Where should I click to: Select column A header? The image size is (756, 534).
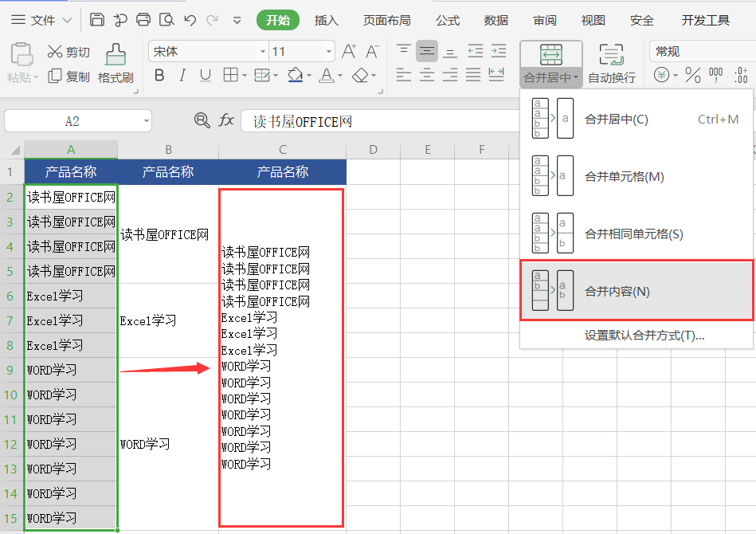click(x=71, y=150)
